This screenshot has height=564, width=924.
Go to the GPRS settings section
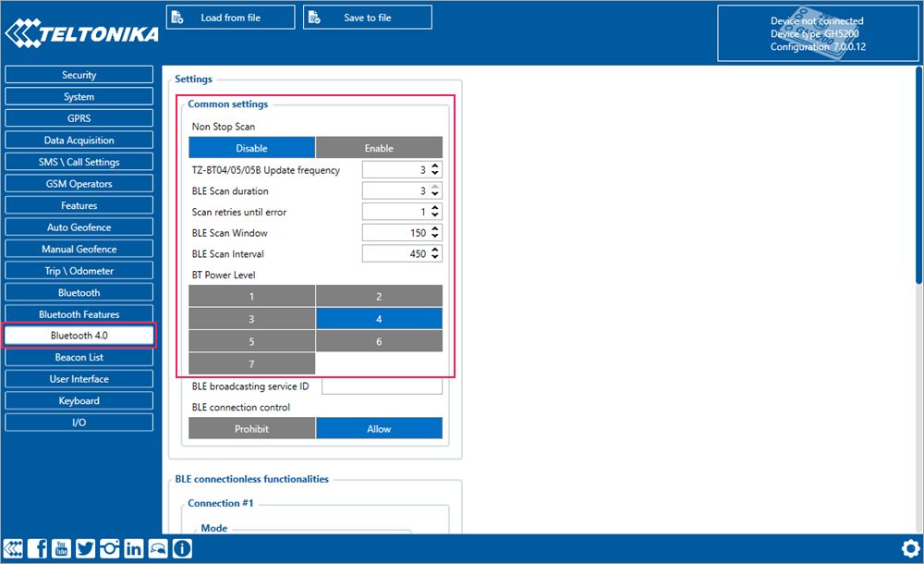click(79, 118)
